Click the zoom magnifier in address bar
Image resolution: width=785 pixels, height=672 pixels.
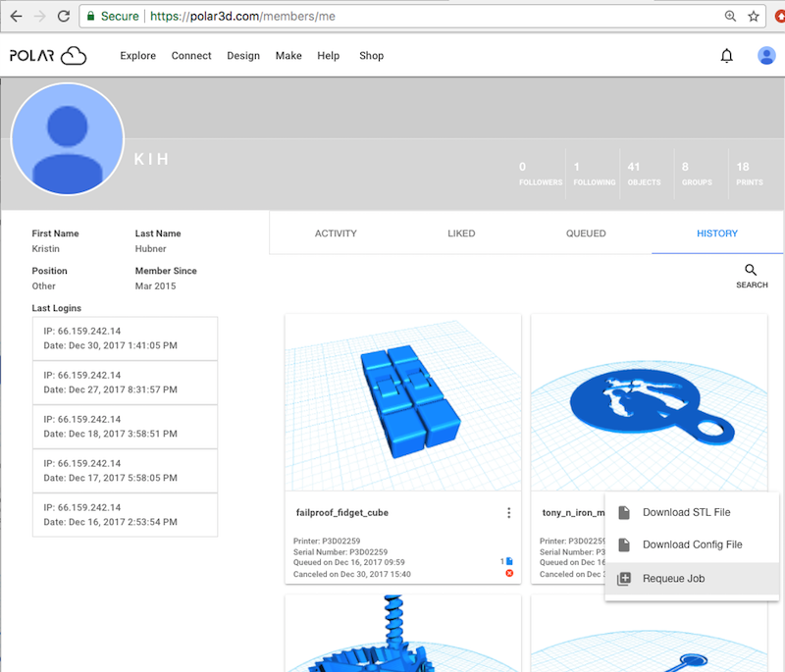(x=730, y=16)
